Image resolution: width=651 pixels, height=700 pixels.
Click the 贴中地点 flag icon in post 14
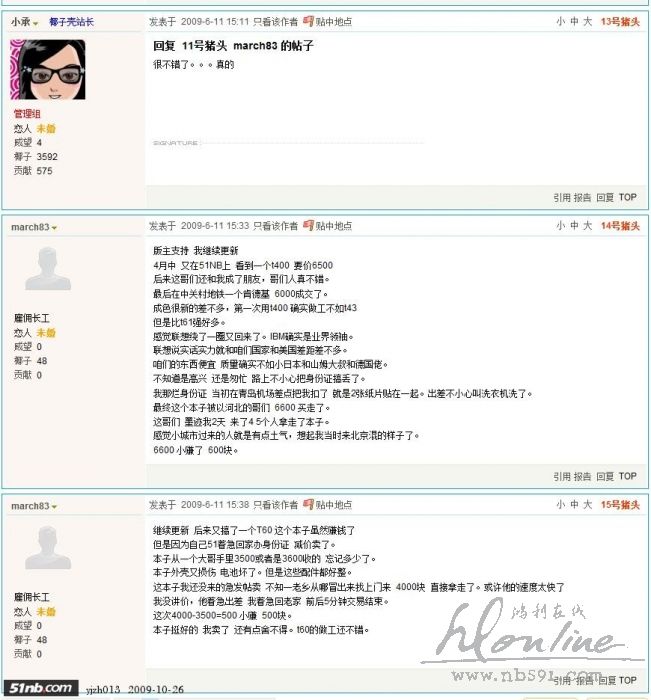pos(308,225)
